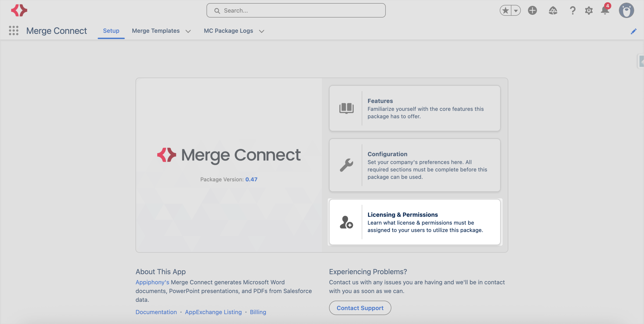Expand the MC Package Logs chevron
The height and width of the screenshot is (324, 644).
click(262, 31)
